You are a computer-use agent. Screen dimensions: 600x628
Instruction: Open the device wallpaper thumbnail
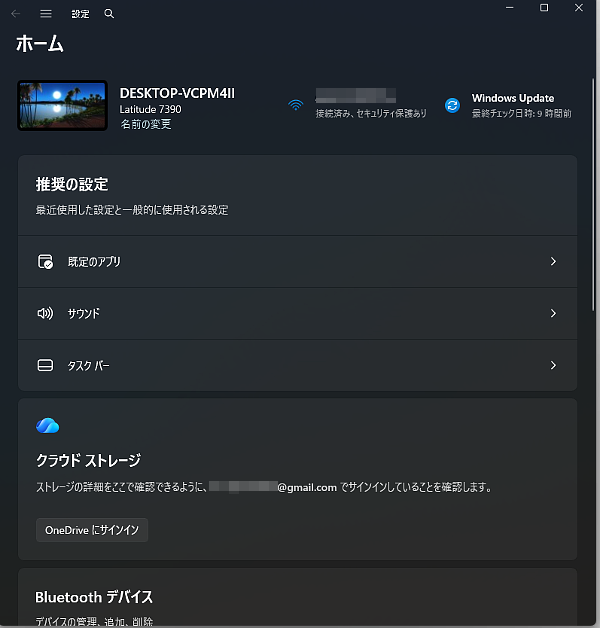point(62,105)
